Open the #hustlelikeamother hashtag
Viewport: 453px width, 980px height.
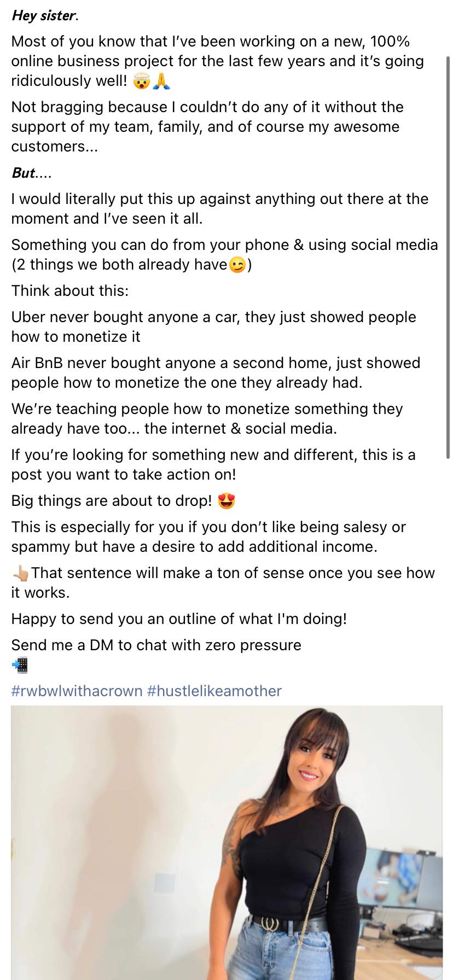(x=214, y=691)
